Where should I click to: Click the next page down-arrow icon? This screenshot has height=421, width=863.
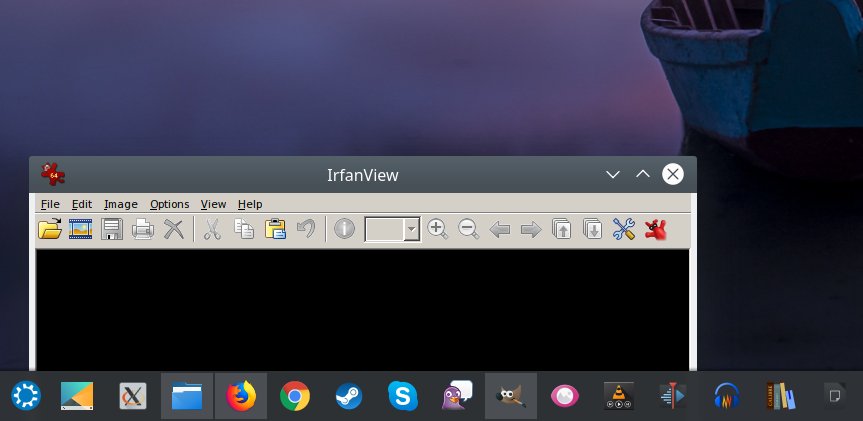click(593, 229)
